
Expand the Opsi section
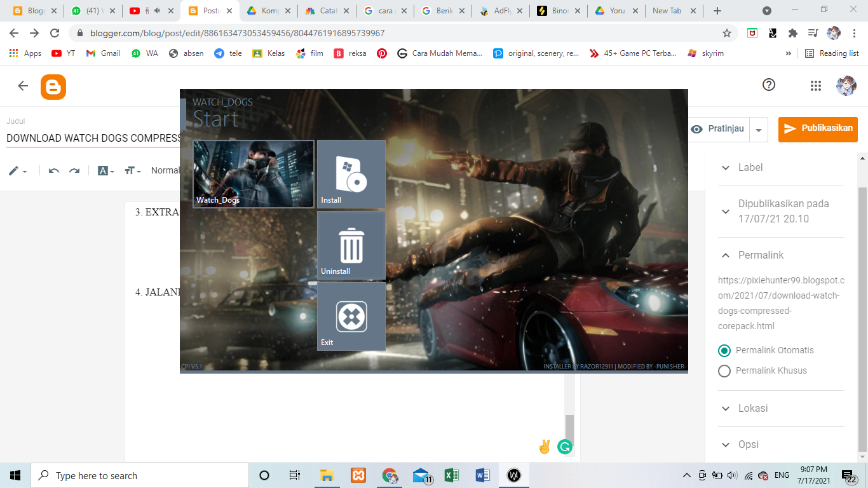[781, 444]
